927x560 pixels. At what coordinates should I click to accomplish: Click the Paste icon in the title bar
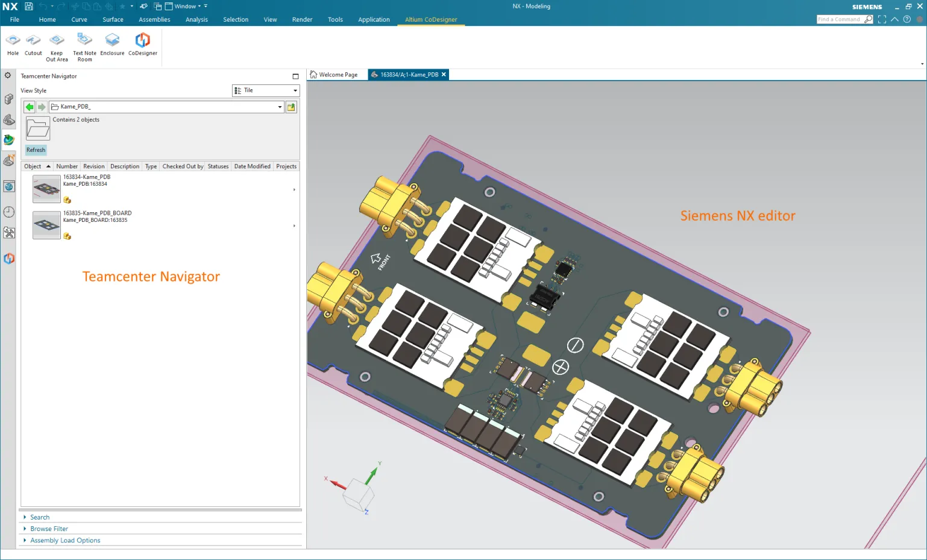pyautogui.click(x=98, y=7)
